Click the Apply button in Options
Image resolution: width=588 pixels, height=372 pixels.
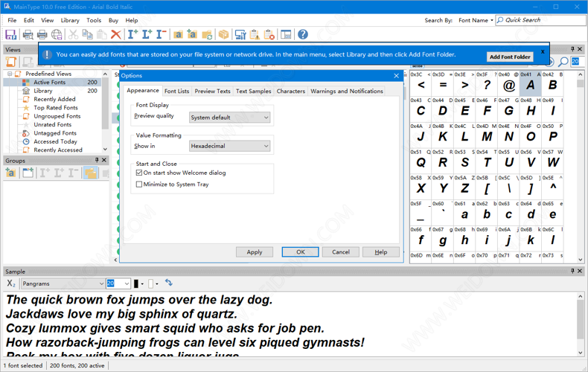255,252
